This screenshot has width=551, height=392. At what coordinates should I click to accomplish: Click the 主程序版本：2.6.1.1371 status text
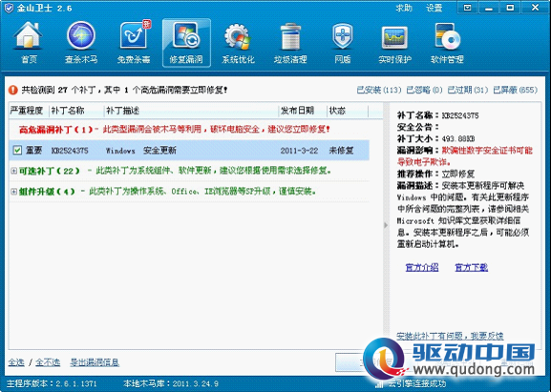click(x=52, y=383)
